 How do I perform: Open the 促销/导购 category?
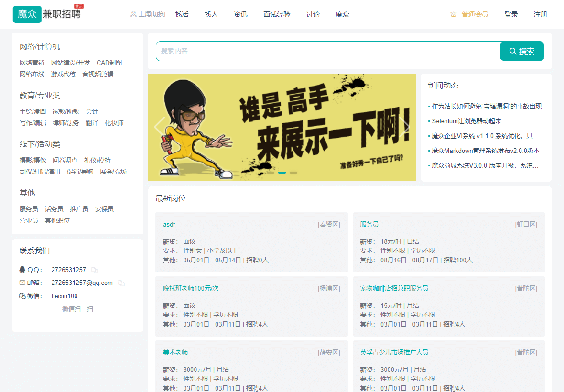coord(80,172)
